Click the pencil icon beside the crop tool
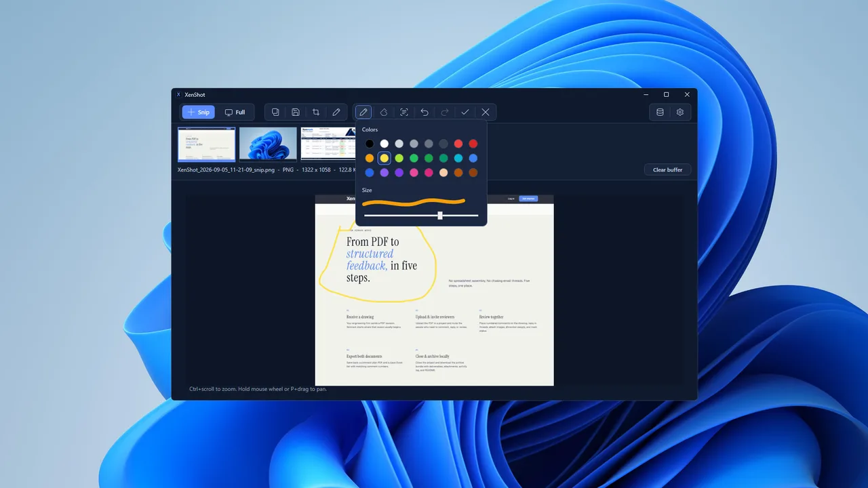Image resolution: width=868 pixels, height=488 pixels. coord(336,113)
